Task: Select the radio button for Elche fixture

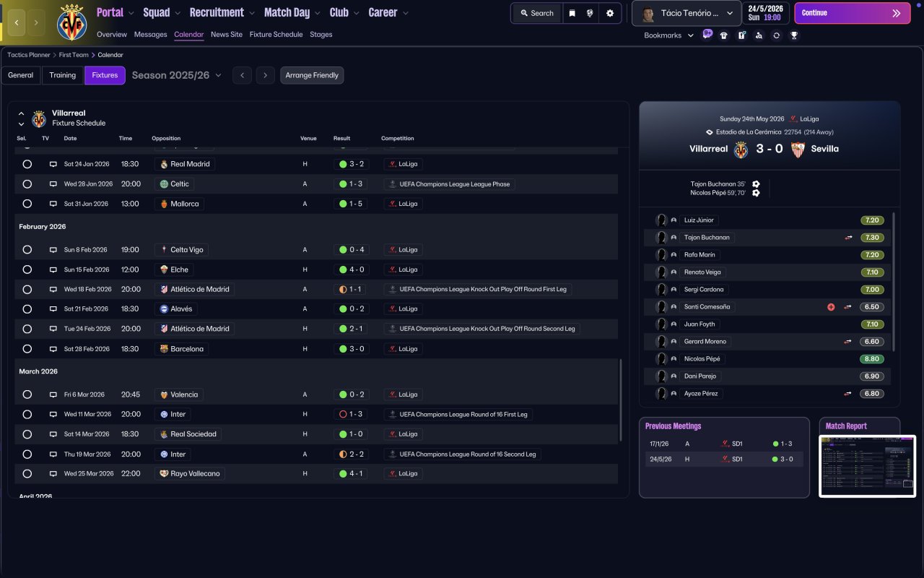Action: click(x=27, y=269)
